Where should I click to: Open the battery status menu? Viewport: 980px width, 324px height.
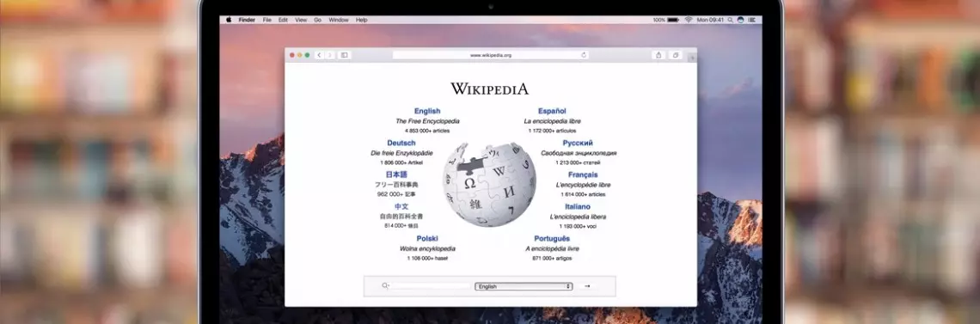pyautogui.click(x=673, y=20)
